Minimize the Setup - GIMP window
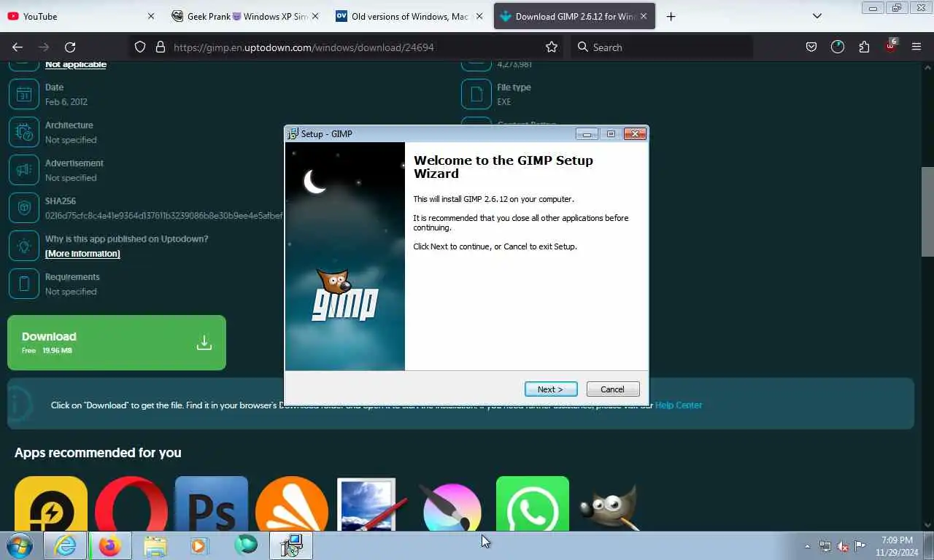This screenshot has width=934, height=560. pos(587,133)
